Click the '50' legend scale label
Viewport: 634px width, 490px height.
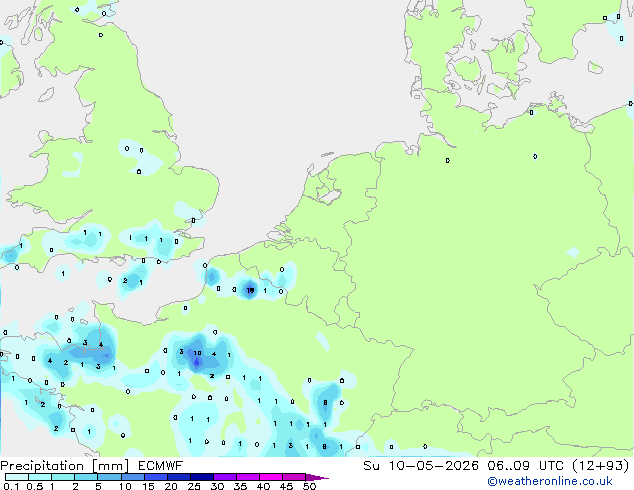(x=310, y=486)
